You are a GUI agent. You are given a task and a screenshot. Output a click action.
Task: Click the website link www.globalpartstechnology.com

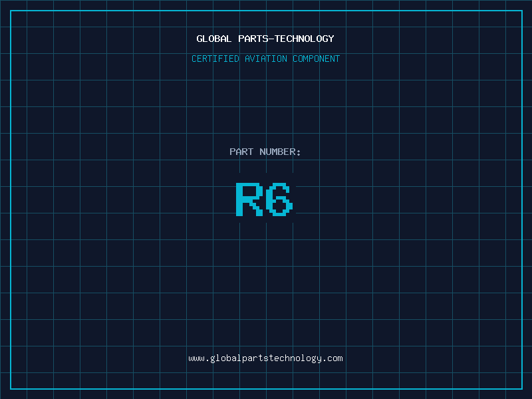[x=265, y=358]
